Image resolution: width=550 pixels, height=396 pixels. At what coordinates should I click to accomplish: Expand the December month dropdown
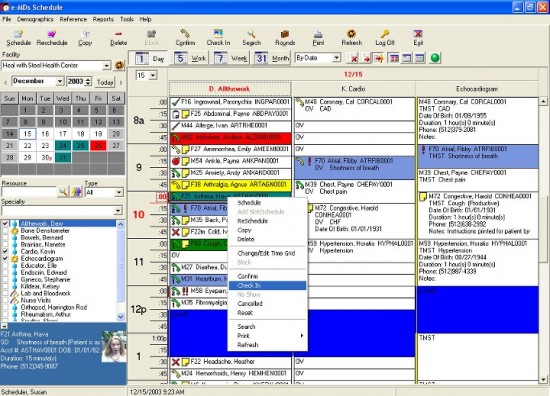pos(60,81)
